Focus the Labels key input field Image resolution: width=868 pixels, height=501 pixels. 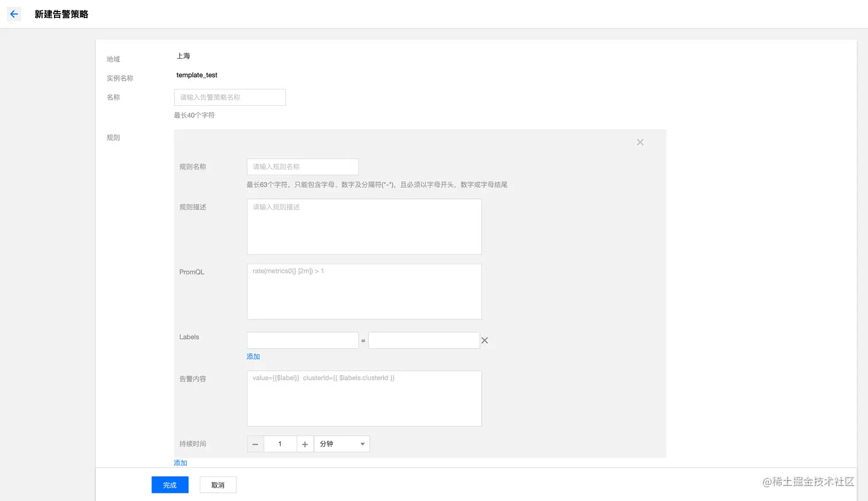303,340
